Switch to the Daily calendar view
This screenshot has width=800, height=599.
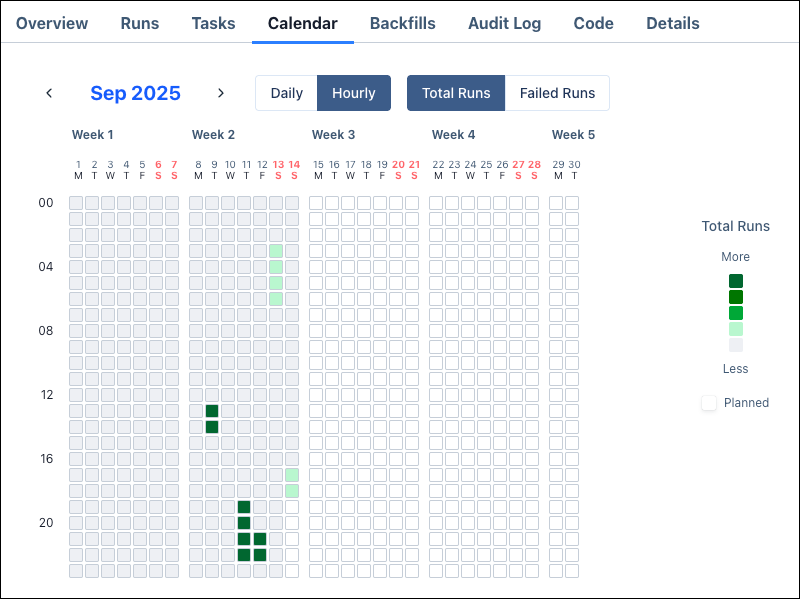click(x=287, y=93)
